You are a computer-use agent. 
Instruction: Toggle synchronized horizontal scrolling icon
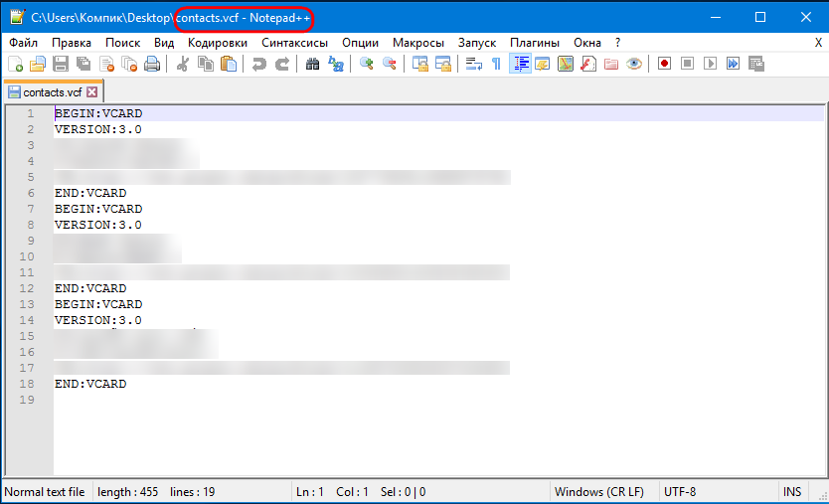[x=443, y=64]
